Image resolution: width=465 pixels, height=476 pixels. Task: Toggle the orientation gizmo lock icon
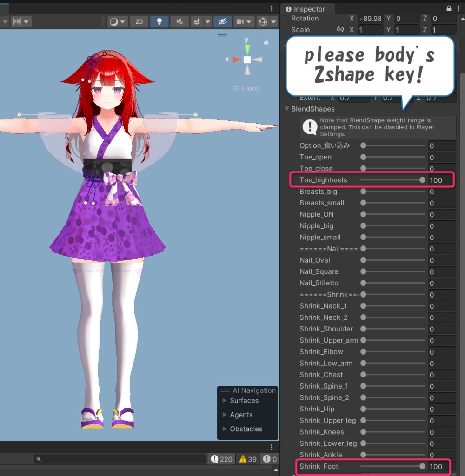pyautogui.click(x=266, y=42)
